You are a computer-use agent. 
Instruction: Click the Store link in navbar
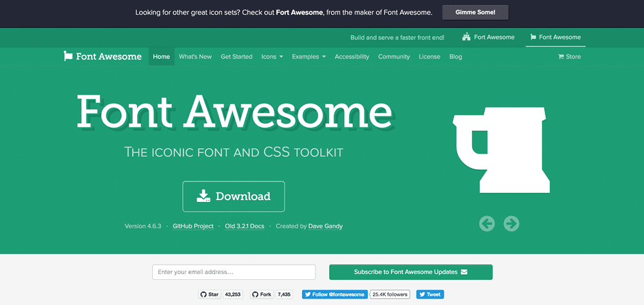point(569,57)
